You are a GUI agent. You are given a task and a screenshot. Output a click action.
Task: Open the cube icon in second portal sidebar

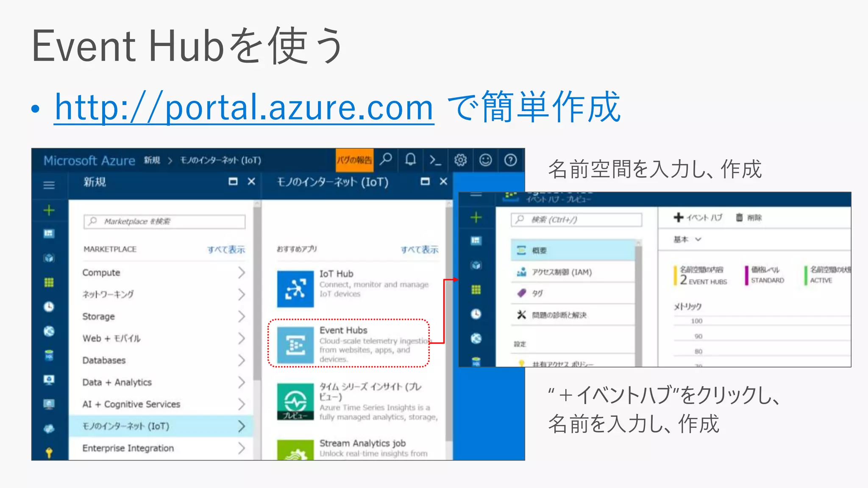(476, 265)
